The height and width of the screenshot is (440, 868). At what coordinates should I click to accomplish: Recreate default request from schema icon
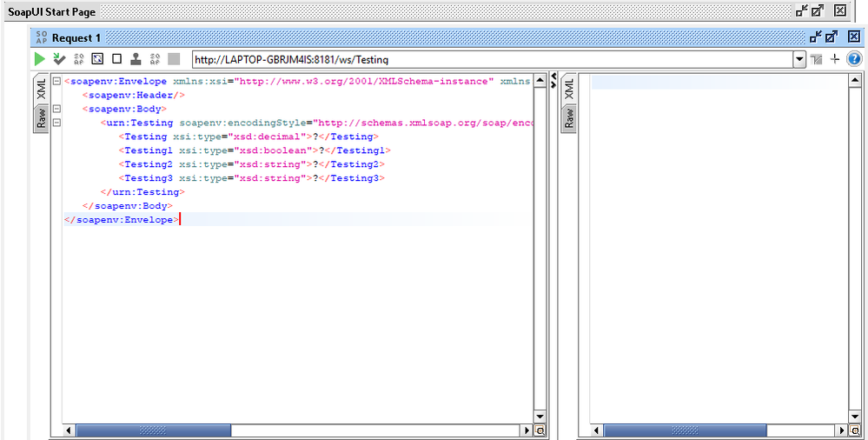click(97, 59)
